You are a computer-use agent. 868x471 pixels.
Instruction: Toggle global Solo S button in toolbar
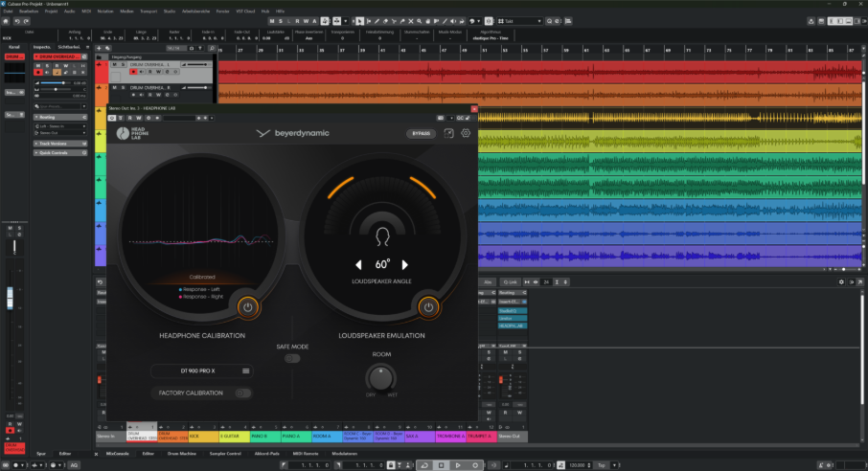[280, 21]
